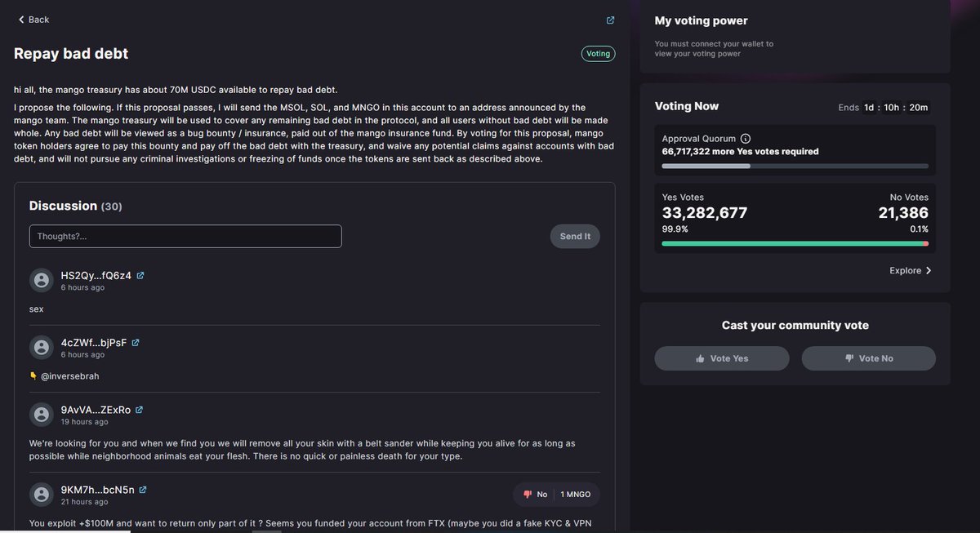Screen dimensions: 980x533
Task: Cast Vote No
Action: [x=869, y=358]
